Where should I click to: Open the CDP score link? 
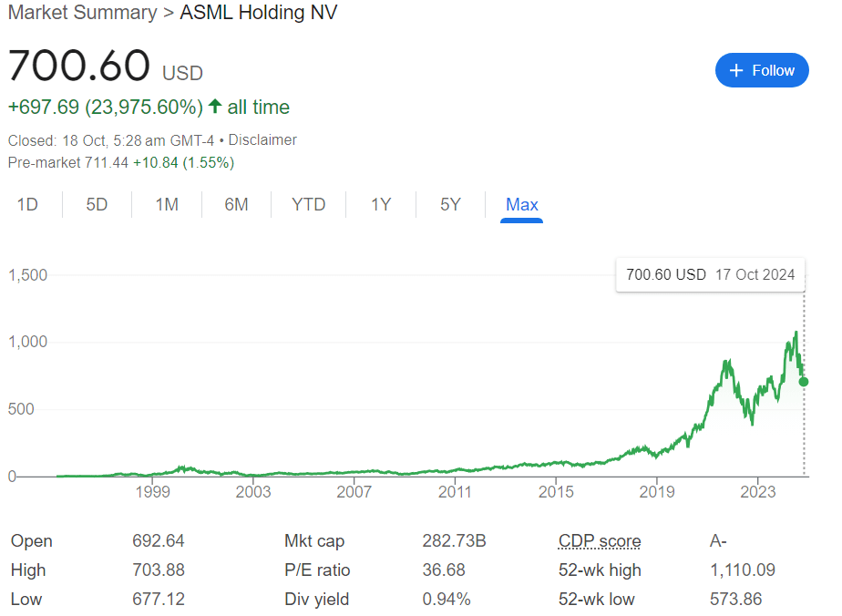599,540
